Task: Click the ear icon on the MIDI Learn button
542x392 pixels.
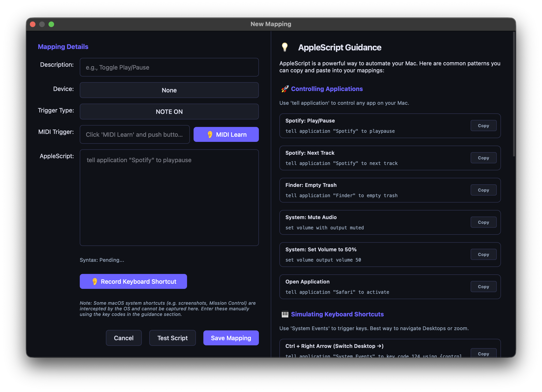Action: point(211,134)
